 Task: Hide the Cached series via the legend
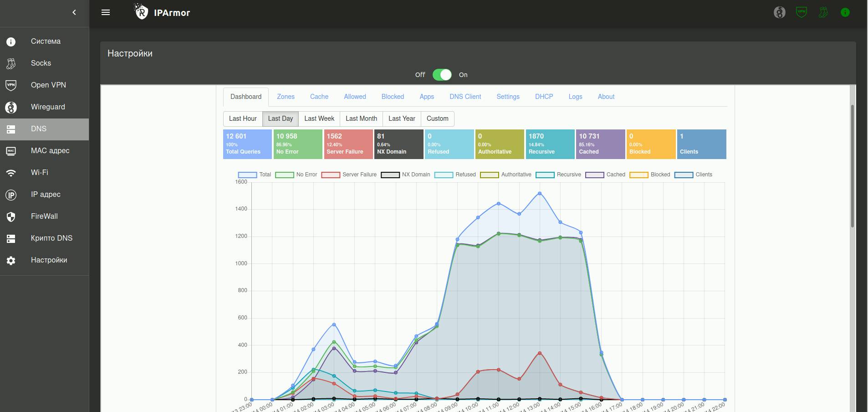click(605, 175)
